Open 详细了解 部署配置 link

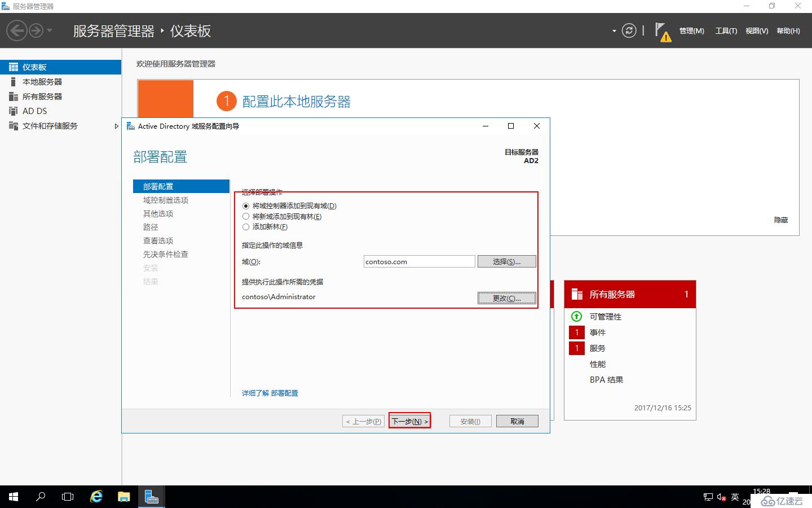tap(270, 393)
